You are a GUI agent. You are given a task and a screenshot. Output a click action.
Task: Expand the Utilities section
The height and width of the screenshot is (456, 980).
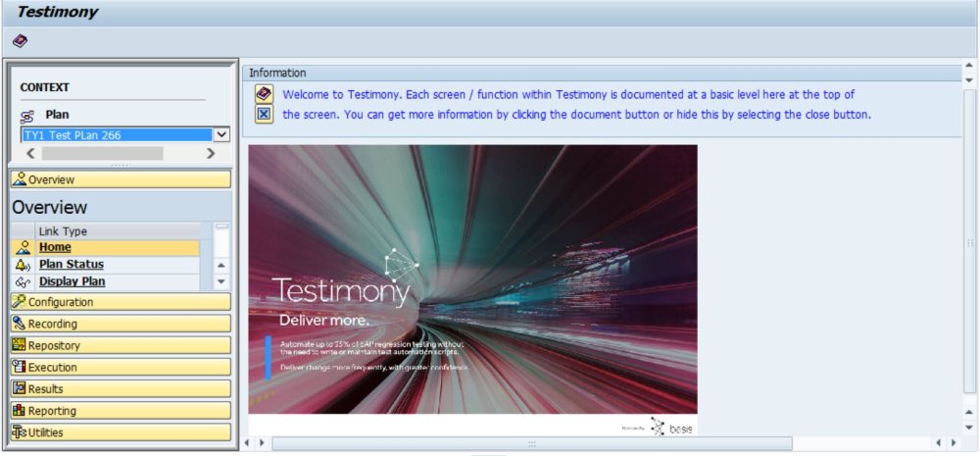[121, 432]
